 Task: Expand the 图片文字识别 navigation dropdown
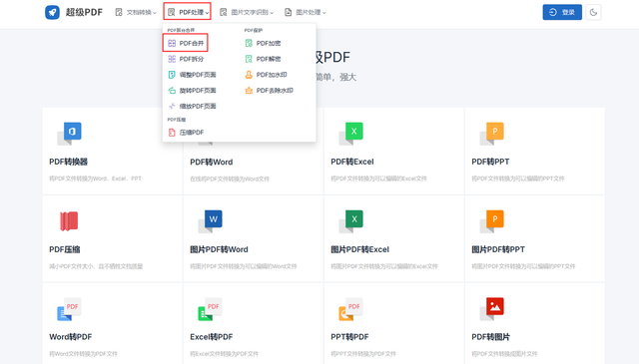247,12
